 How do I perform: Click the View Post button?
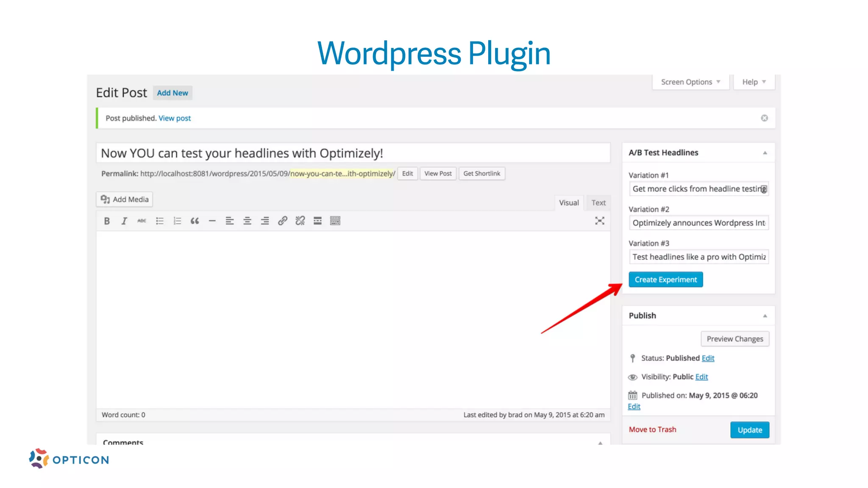tap(438, 174)
